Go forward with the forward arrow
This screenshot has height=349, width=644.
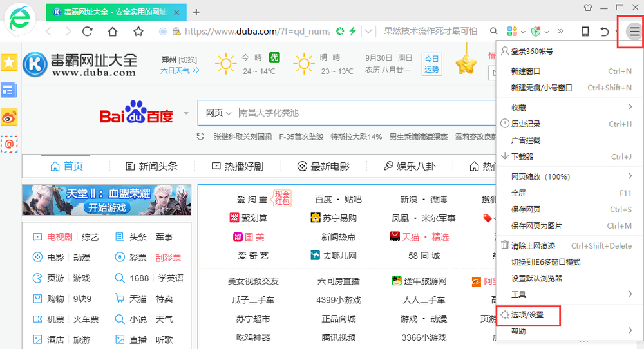click(x=68, y=31)
